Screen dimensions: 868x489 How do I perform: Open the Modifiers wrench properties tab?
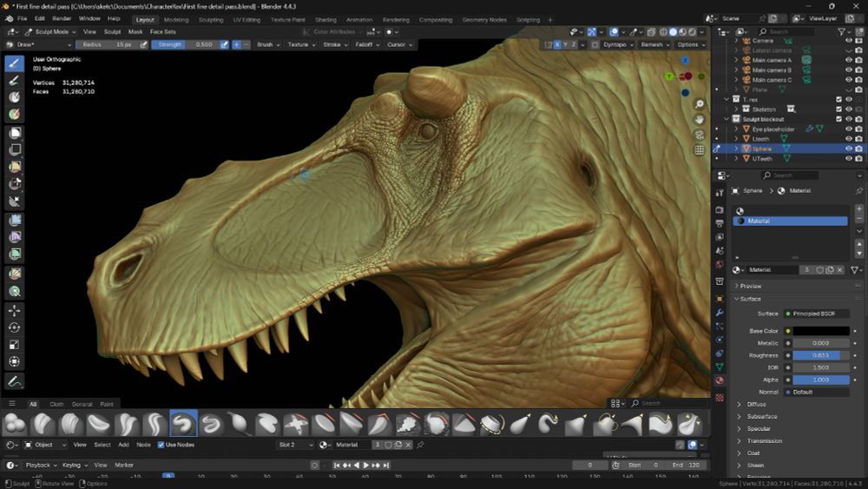pos(720,313)
